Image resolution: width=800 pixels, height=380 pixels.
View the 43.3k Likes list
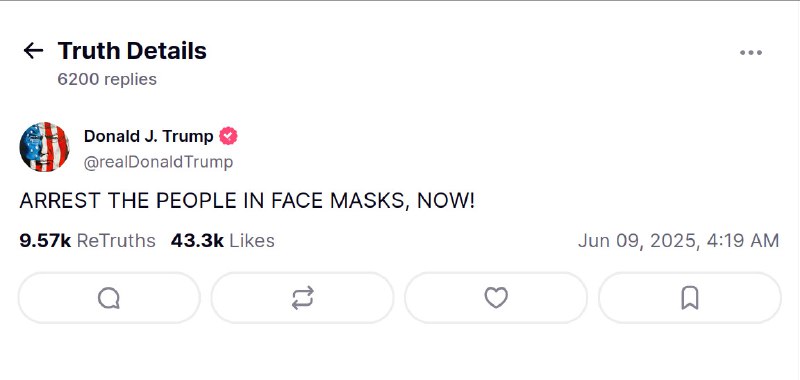pyautogui.click(x=222, y=240)
